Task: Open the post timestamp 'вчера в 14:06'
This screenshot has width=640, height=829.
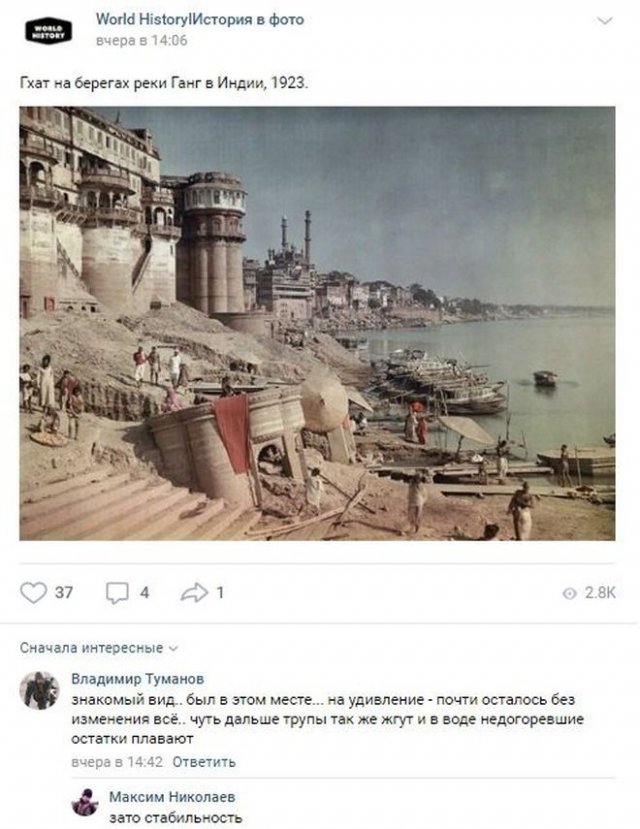Action: (x=141, y=41)
